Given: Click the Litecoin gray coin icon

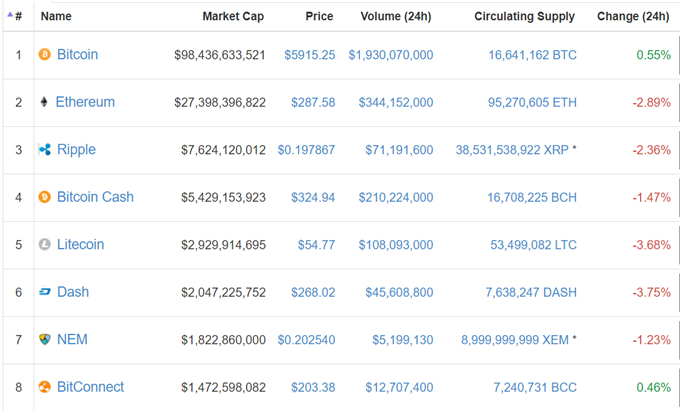Looking at the screenshot, I should (45, 245).
